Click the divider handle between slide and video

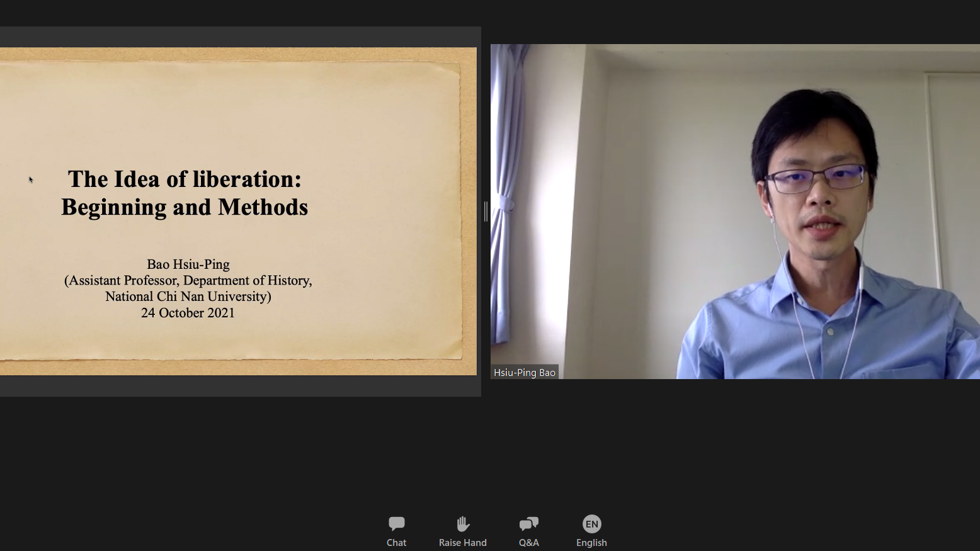486,212
